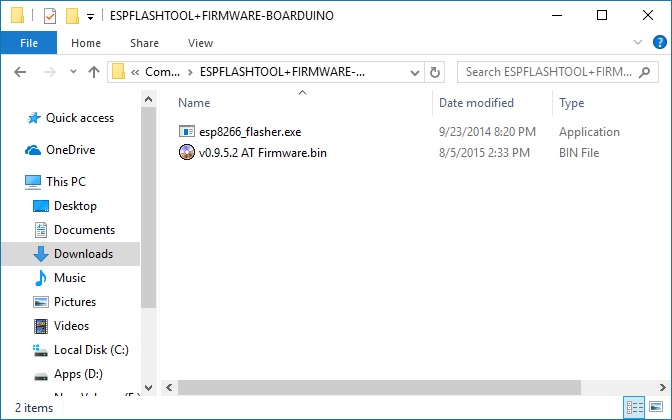Image resolution: width=672 pixels, height=420 pixels.
Task: Open OneDrive in navigation pane
Action: click(x=71, y=150)
